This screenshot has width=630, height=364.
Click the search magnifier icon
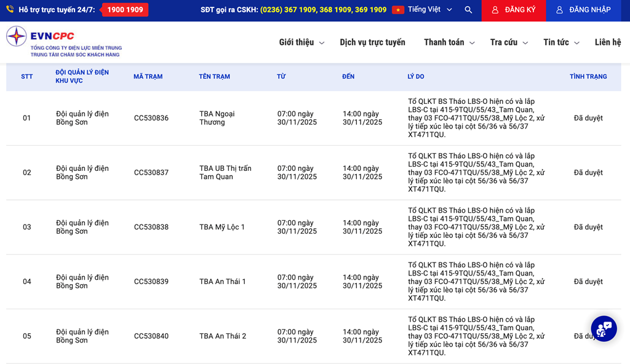pos(469,10)
